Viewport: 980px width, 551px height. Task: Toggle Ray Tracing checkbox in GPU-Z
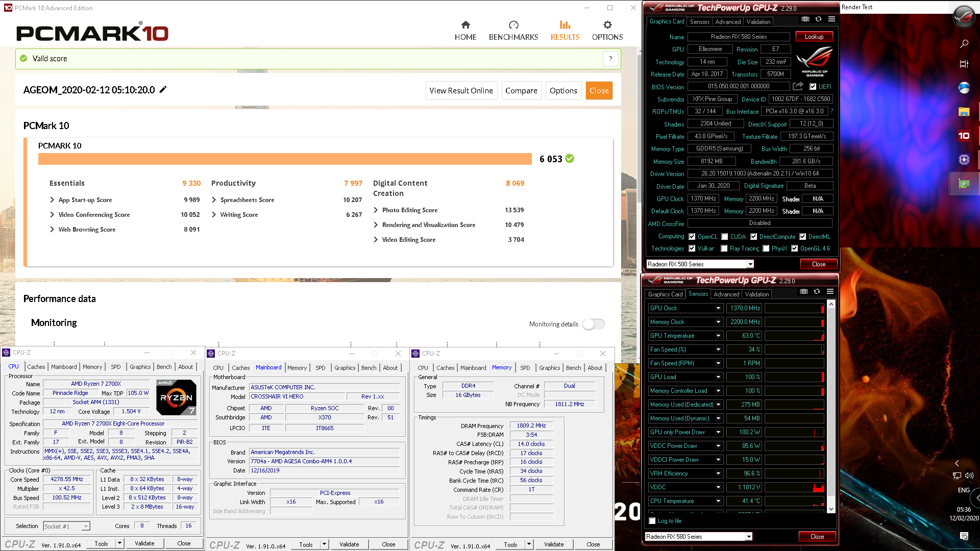(724, 248)
